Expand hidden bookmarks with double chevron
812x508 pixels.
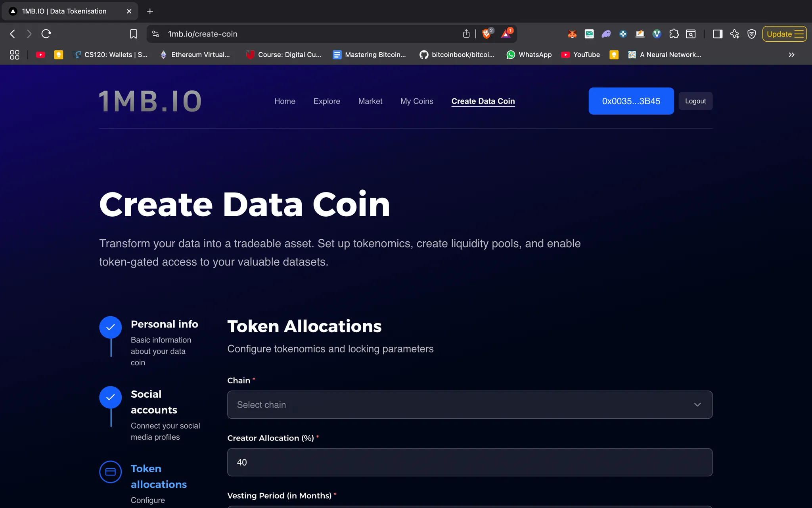(791, 55)
